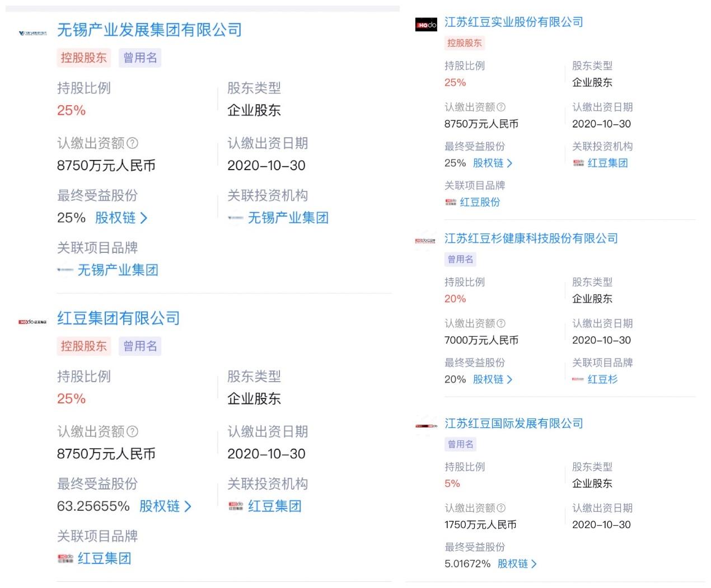
Task: Click 控股股东 tag under 江苏红豆实业股份
Action: (465, 43)
